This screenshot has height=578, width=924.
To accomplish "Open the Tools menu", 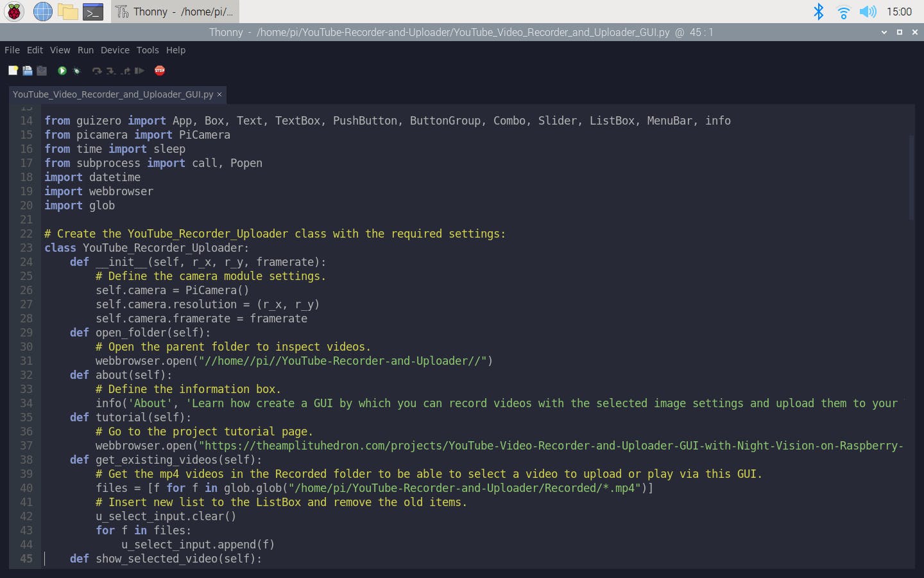I will coord(148,50).
